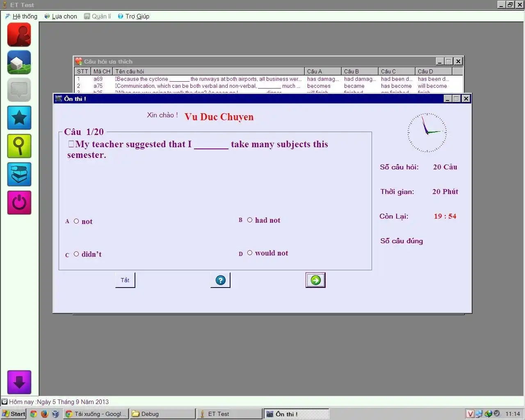Click the Windows Start button
Screen dimensions: 525x420
coord(14,414)
